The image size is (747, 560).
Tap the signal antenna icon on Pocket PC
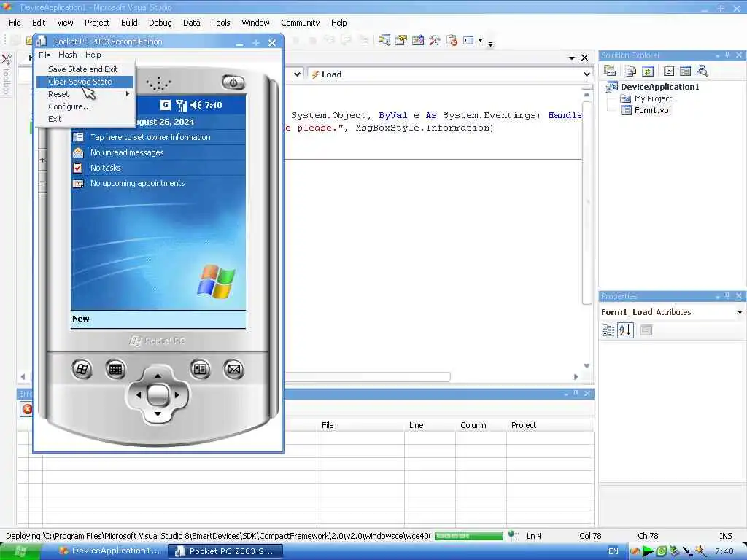point(181,105)
